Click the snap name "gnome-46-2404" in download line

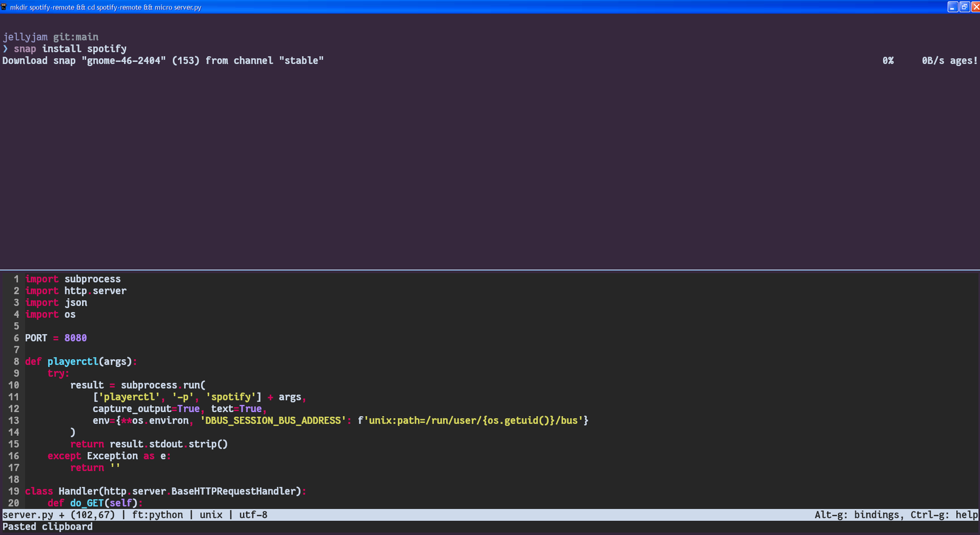(124, 61)
